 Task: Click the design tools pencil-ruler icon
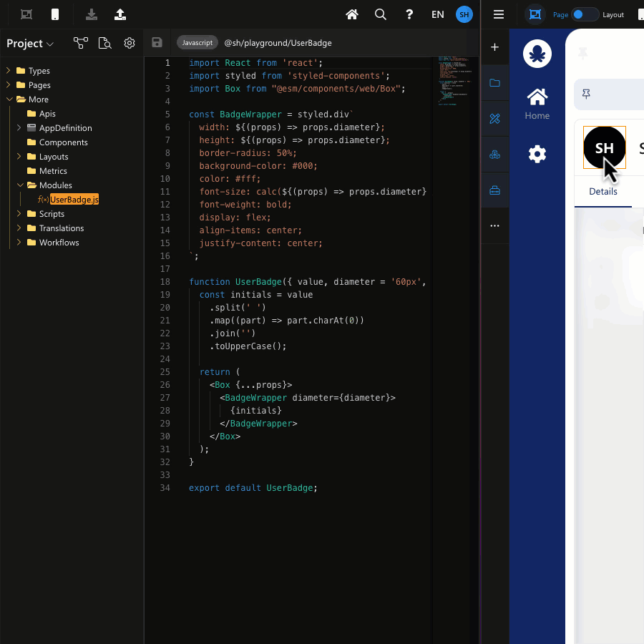(494, 119)
